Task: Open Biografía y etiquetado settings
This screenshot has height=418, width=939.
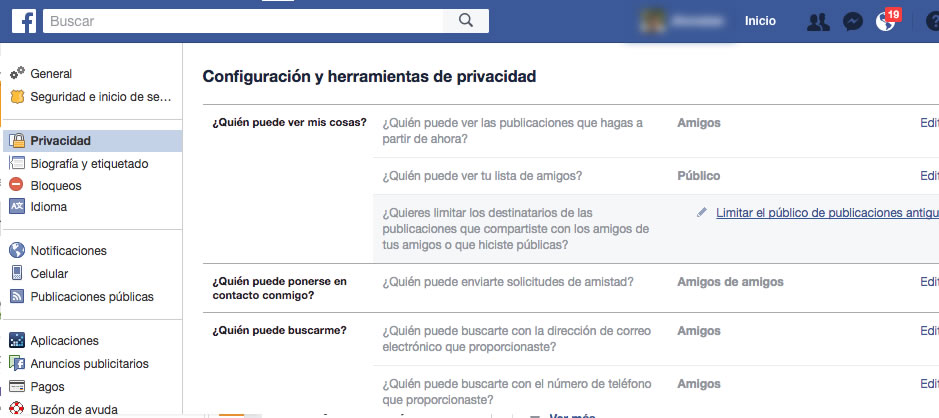Action: coord(89,163)
